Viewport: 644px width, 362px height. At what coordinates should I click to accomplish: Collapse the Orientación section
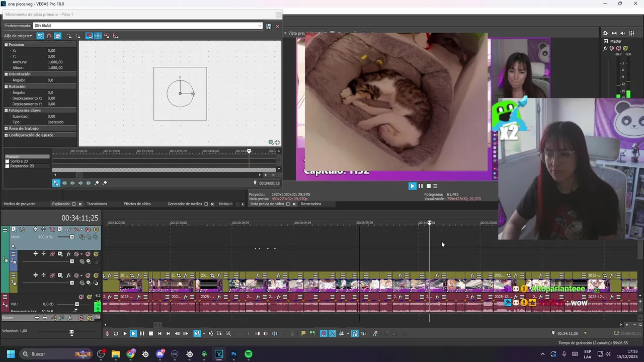pos(6,74)
